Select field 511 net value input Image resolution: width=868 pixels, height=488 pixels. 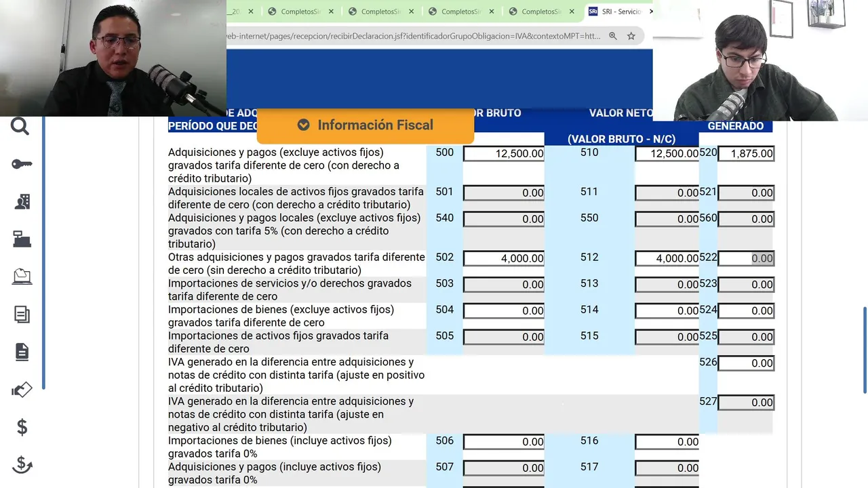667,193
